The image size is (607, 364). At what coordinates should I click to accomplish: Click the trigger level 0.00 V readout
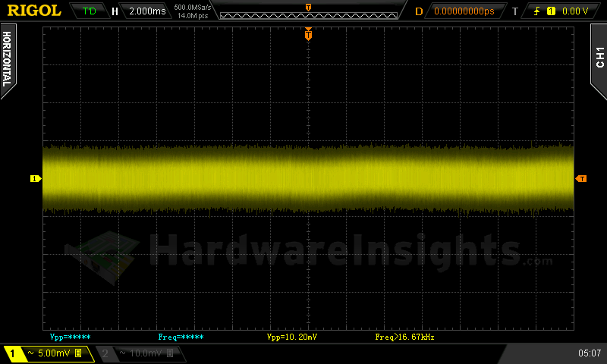click(x=574, y=11)
